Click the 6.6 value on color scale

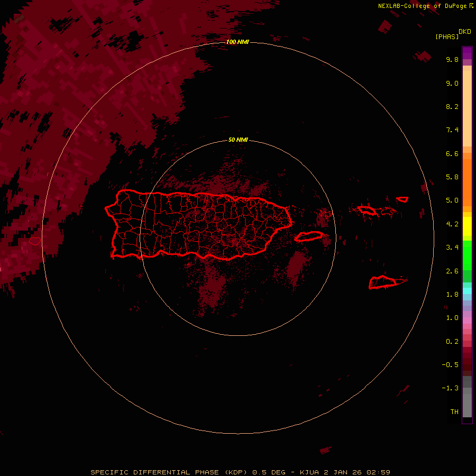tap(452, 153)
